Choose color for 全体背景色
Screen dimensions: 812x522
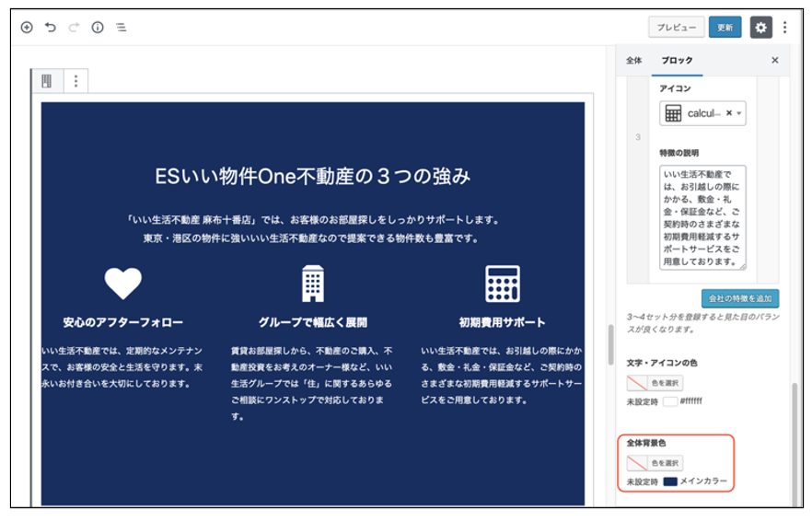pyautogui.click(x=655, y=463)
